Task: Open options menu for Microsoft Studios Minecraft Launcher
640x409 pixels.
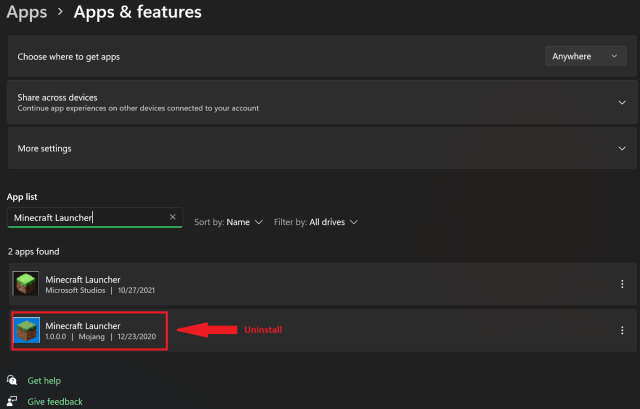Action: [x=622, y=284]
